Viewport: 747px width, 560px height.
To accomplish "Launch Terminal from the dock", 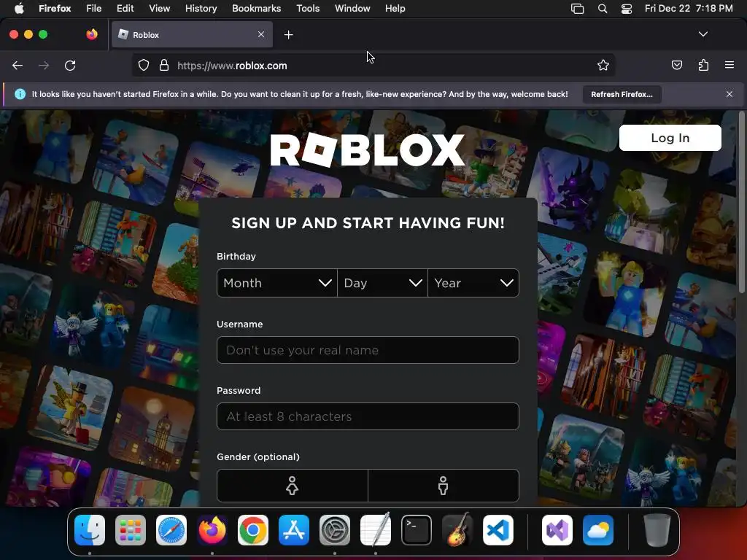I will 417,530.
